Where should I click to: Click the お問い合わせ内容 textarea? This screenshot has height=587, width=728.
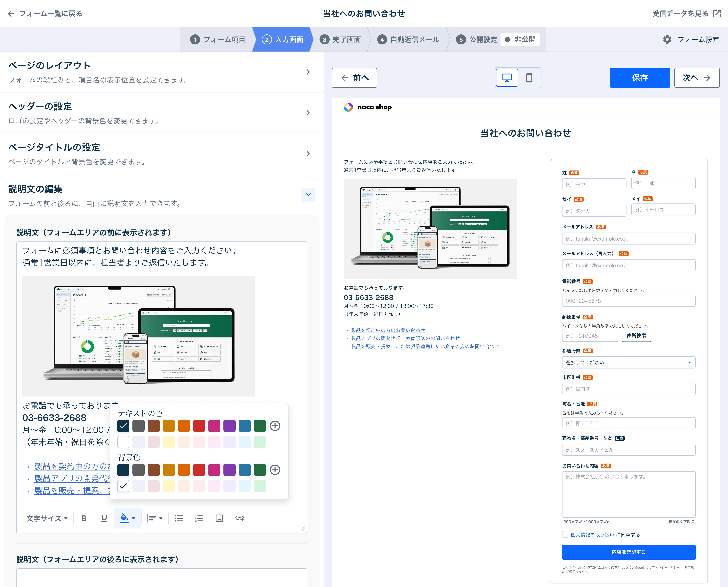(x=629, y=494)
